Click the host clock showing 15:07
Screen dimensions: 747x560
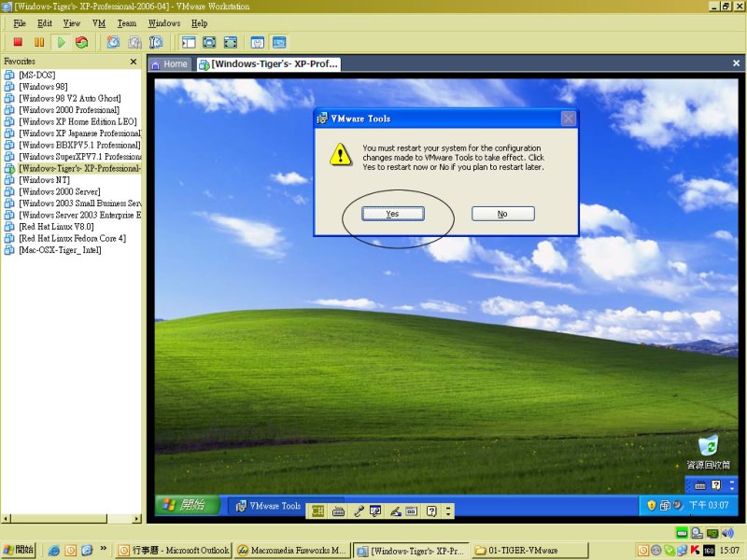(x=729, y=551)
